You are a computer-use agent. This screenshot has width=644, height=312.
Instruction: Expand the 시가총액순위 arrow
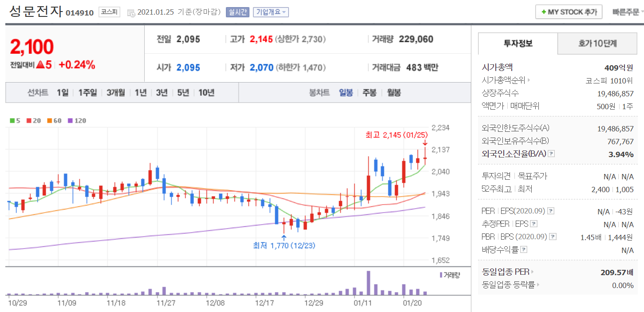[529, 80]
